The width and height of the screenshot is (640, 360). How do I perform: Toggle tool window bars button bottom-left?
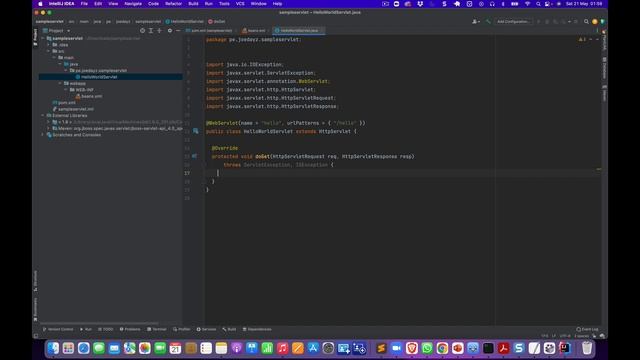[x=36, y=336]
